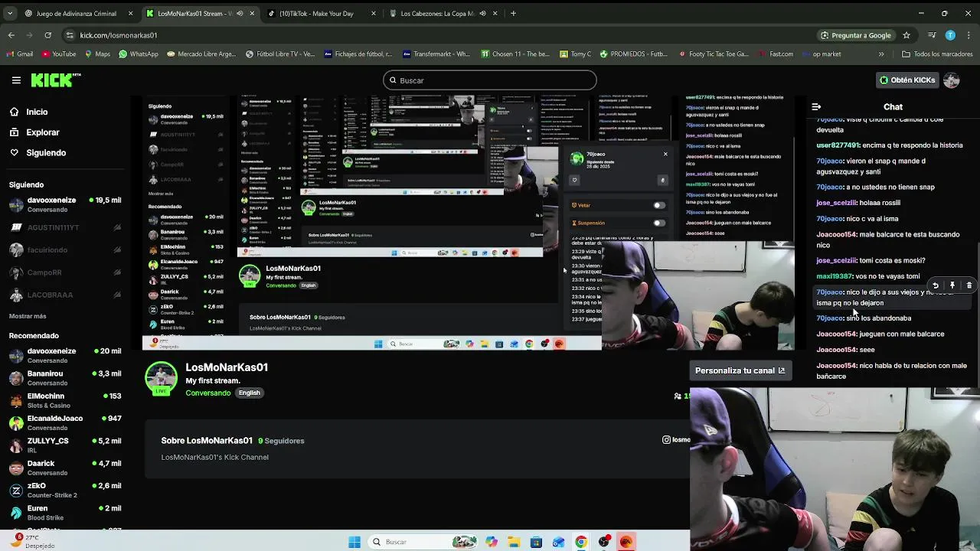Open LACOBRAAA channel in sidebar
The height and width of the screenshot is (551, 980).
65,295
